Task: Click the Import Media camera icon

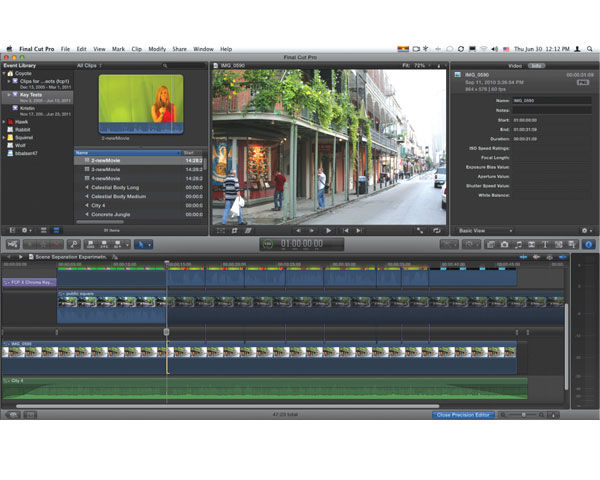Action: 12,244
